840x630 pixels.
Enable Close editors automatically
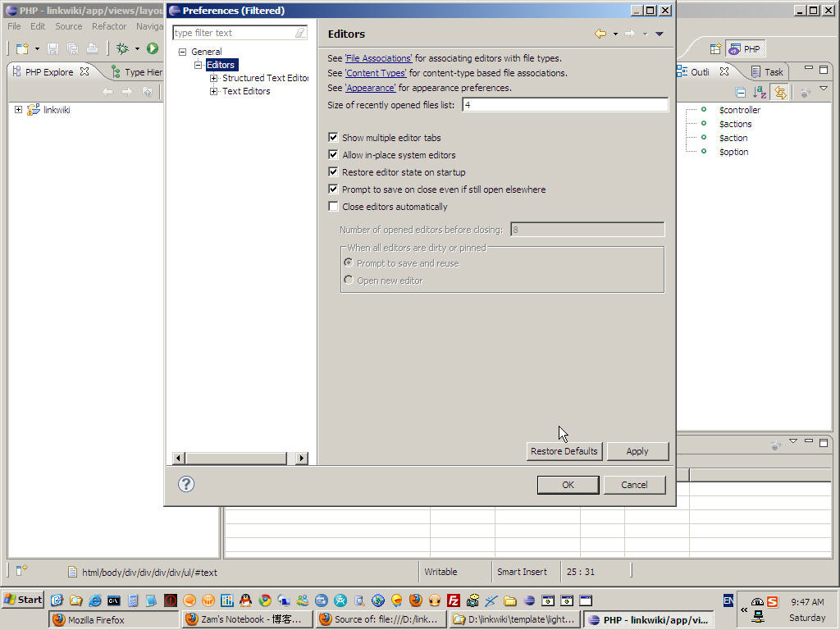(x=333, y=206)
